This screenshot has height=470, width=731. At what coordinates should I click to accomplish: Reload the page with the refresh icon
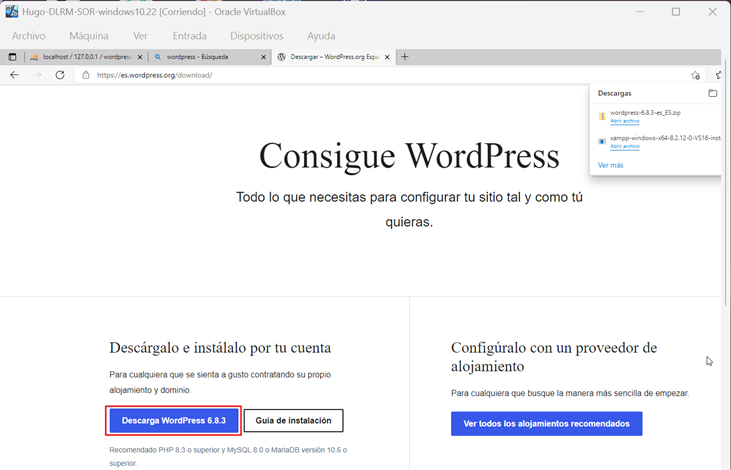point(60,75)
